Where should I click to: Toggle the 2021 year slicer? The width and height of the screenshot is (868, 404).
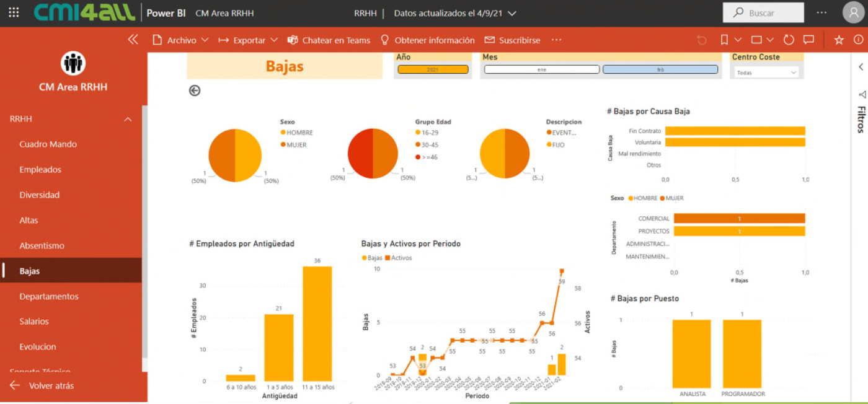pyautogui.click(x=433, y=70)
